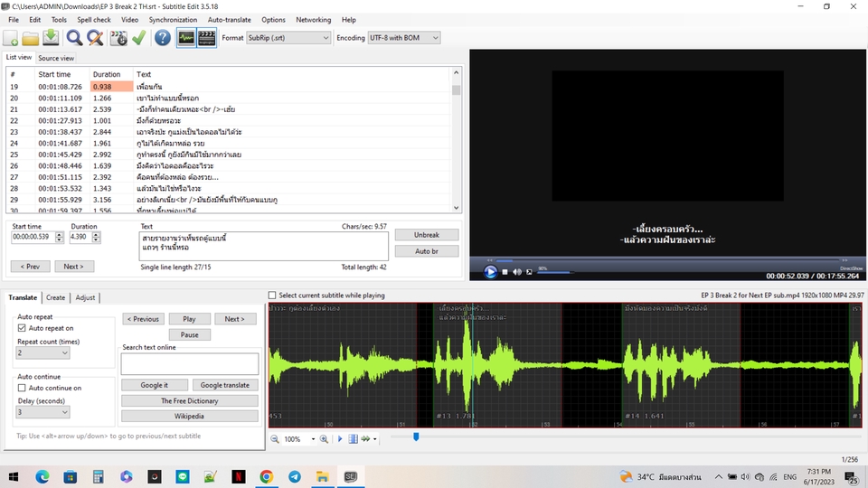Toggle the waveform display toolbar icon
The height and width of the screenshot is (488, 868).
point(186,38)
